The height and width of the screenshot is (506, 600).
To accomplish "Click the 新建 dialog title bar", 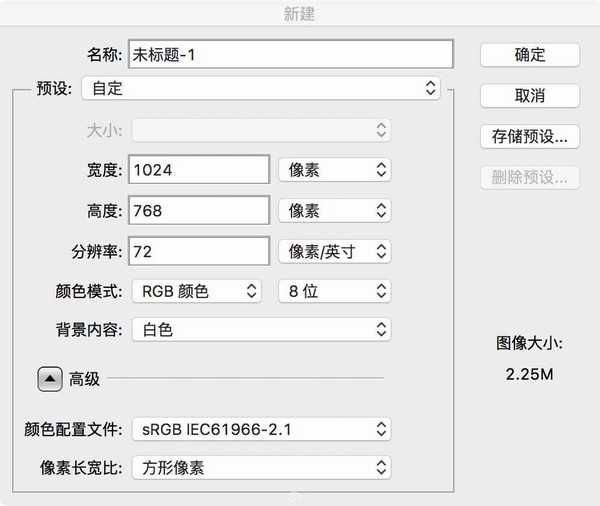I will pyautogui.click(x=300, y=13).
